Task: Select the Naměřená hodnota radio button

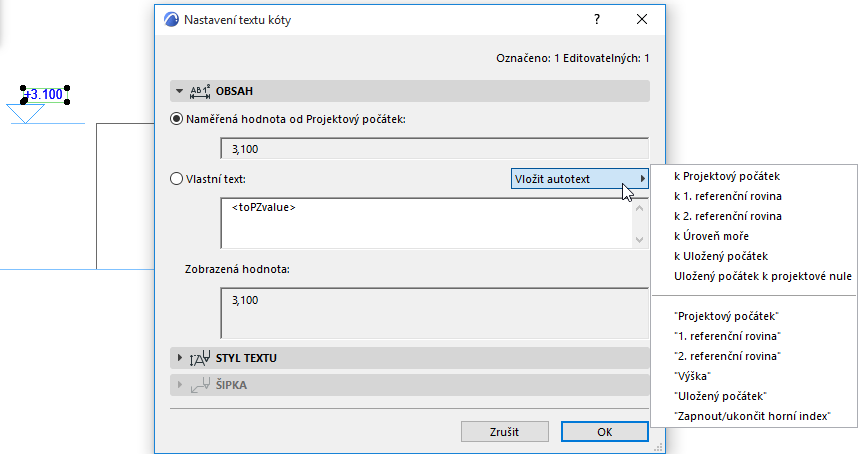Action: 177,119
